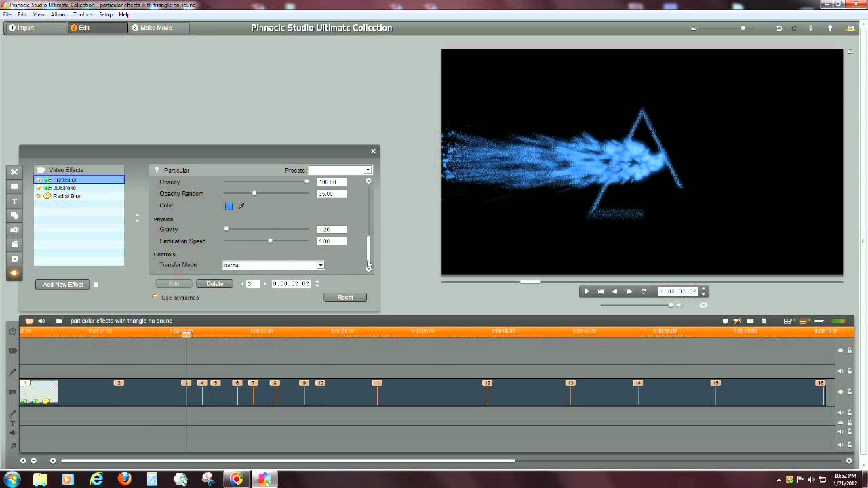The image size is (868, 488).
Task: Undo last action in top toolbar
Action: [x=779, y=28]
